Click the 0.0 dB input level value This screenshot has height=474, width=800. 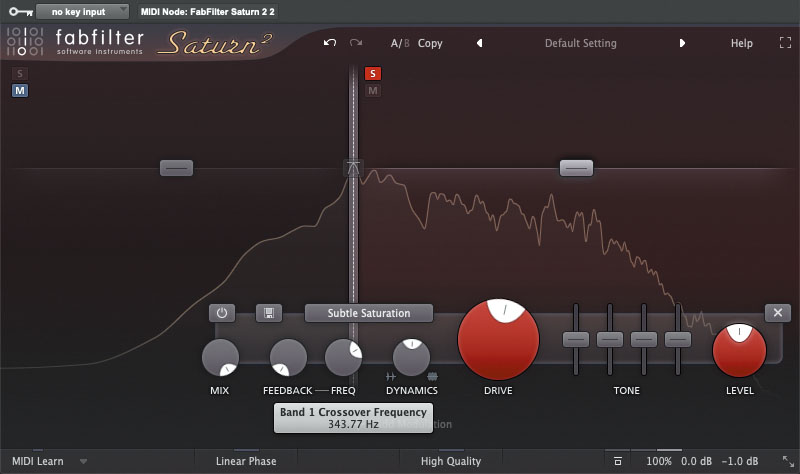click(696, 461)
